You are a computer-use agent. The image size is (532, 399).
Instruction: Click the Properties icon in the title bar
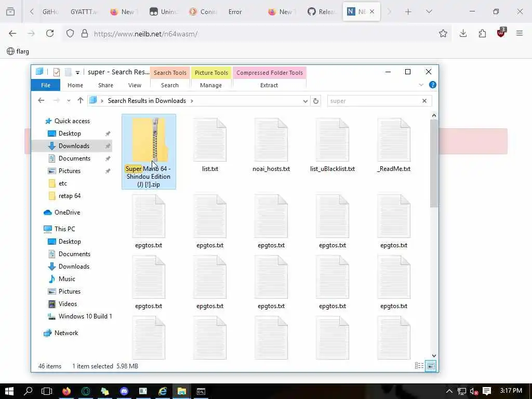pyautogui.click(x=57, y=72)
